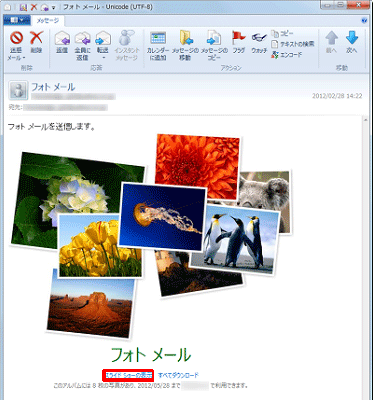Image resolution: width=373 pixels, height=400 pixels.
Task: Click the small コピー button
Action: (282, 34)
